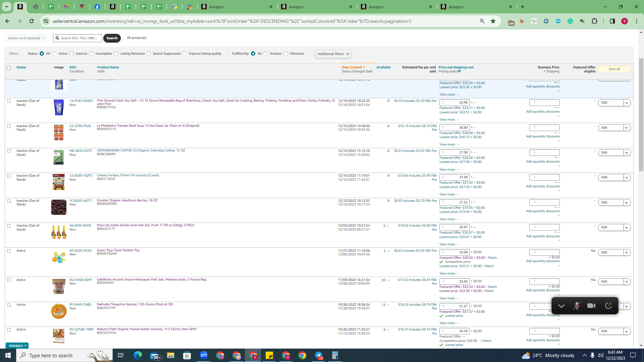The width and height of the screenshot is (644, 362).
Task: Select the Search Suppressed status filter
Action: (149, 54)
